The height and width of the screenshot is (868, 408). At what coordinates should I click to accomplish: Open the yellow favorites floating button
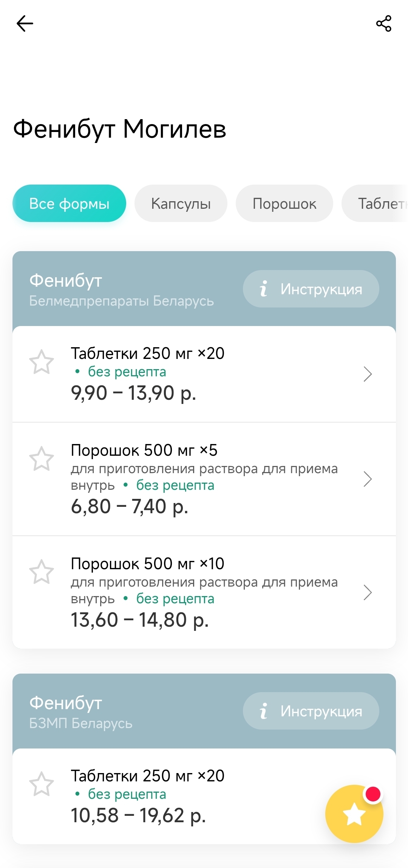pos(354,814)
